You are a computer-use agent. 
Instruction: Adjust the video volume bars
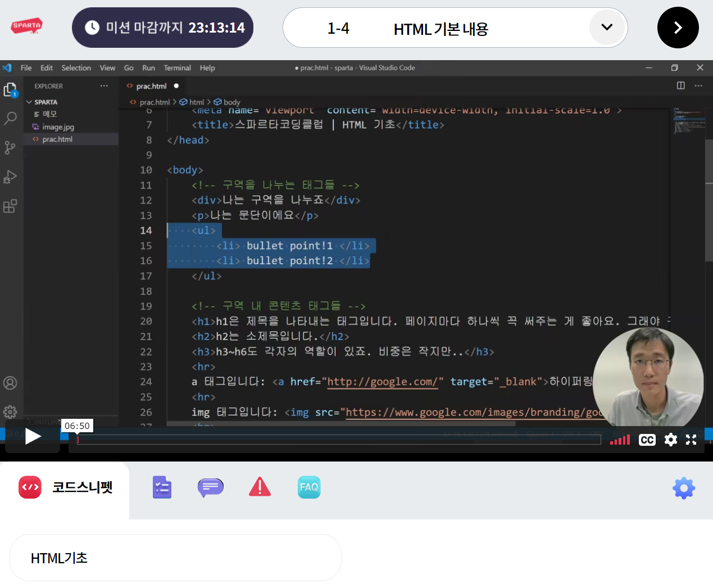coord(620,440)
